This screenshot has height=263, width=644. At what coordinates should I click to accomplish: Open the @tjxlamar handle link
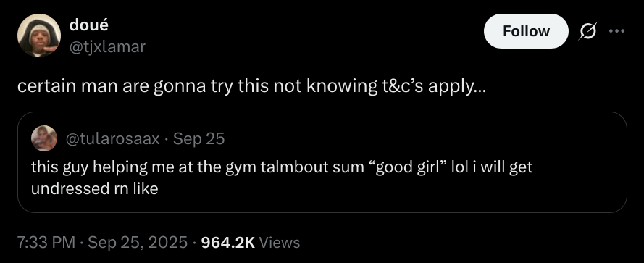coord(107,47)
